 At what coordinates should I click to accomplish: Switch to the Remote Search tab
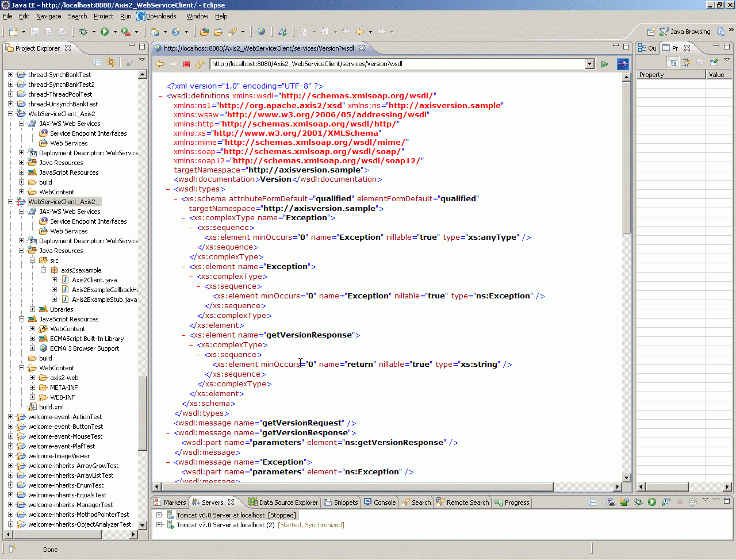click(x=462, y=503)
